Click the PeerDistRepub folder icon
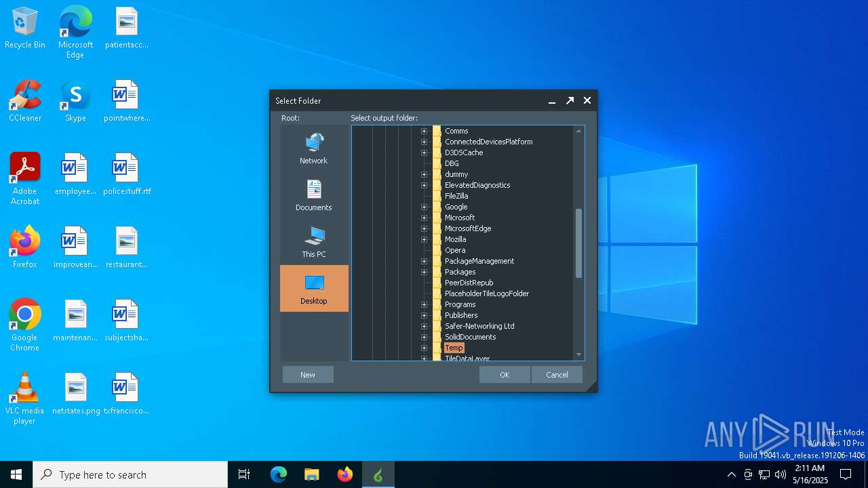Image resolution: width=868 pixels, height=488 pixels. point(437,283)
